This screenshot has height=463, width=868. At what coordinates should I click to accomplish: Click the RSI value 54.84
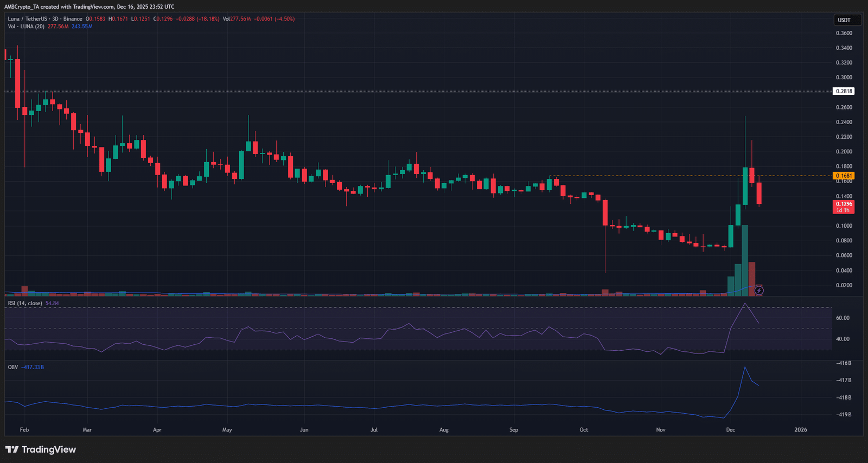[52, 304]
